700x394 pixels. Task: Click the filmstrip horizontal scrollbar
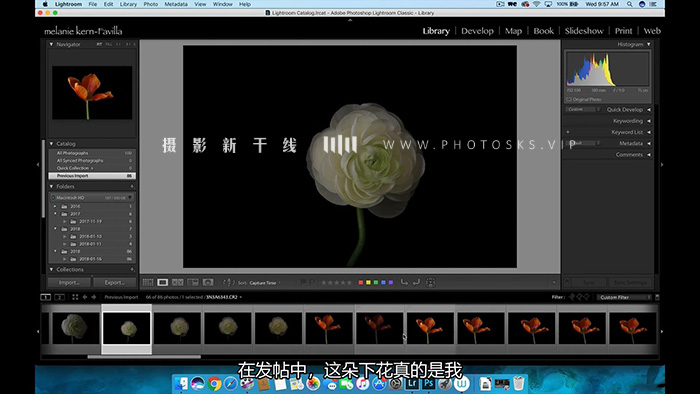[144, 357]
